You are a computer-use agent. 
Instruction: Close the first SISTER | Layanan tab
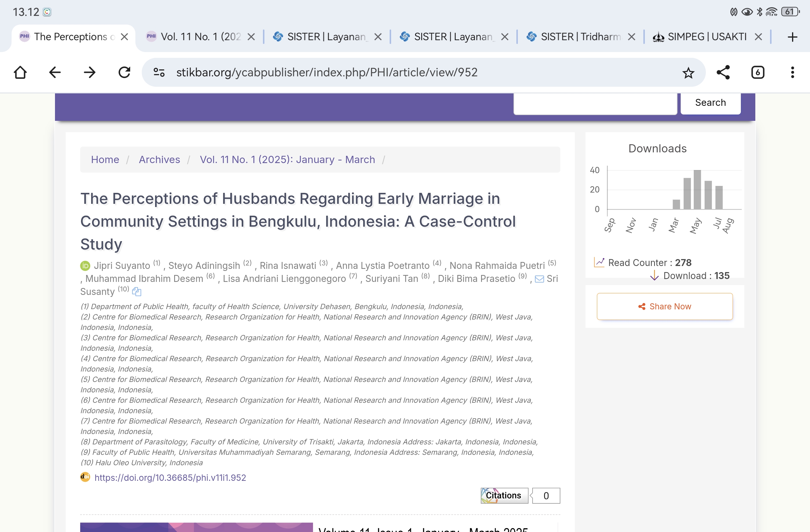[378, 37]
